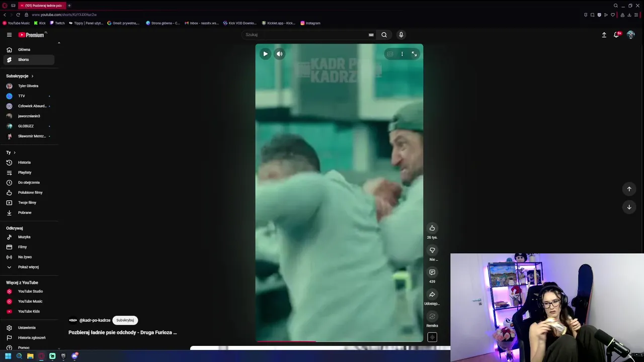
Task: Expand the Ty section chevron
Action: [x=15, y=152]
